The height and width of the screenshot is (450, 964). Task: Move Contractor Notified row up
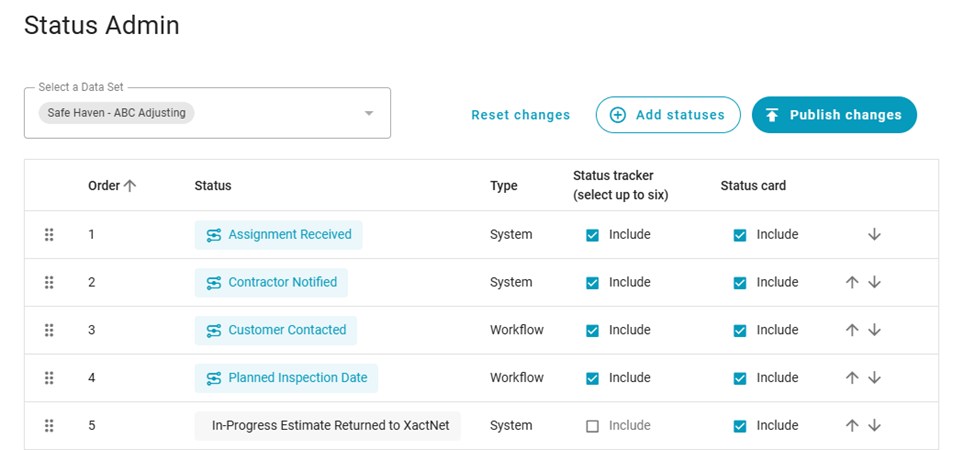[852, 283]
